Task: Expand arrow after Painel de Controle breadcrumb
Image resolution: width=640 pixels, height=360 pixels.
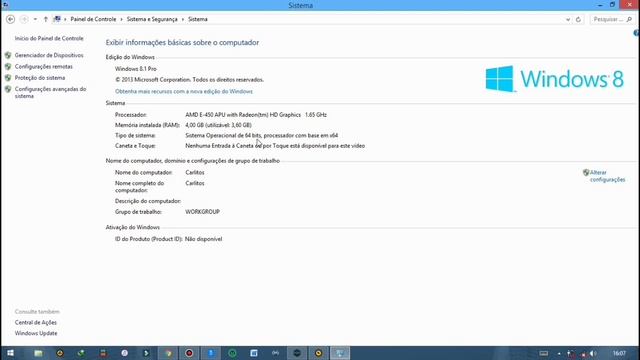Action: click(121, 19)
